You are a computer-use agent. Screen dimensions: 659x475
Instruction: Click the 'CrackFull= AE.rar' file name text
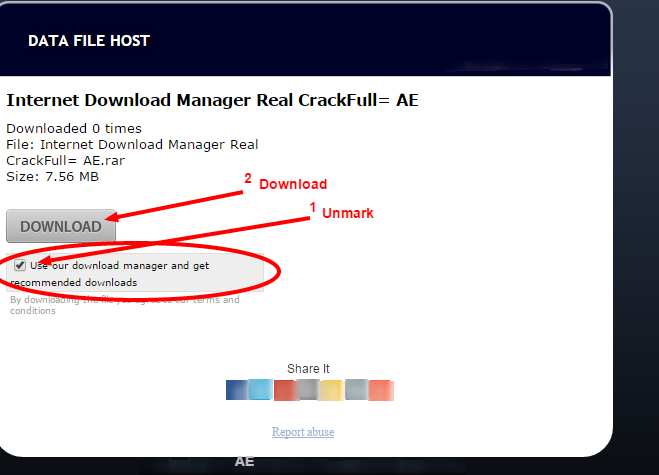click(x=66, y=161)
